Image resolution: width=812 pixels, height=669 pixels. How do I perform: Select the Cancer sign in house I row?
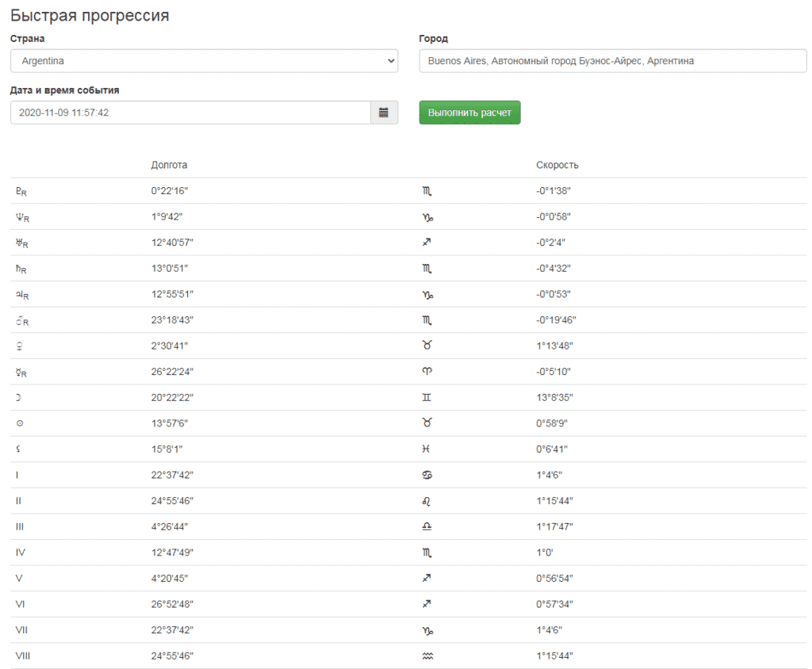click(427, 475)
